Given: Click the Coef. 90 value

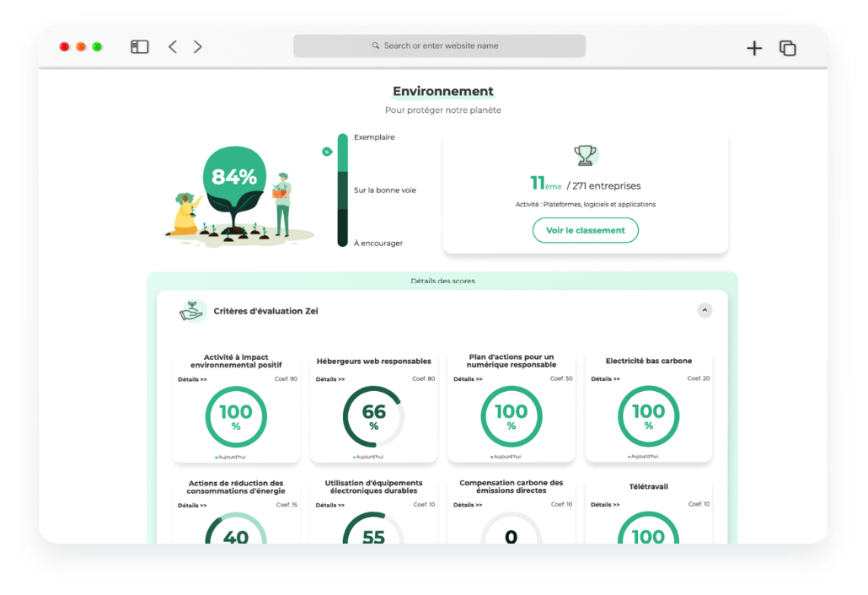Looking at the screenshot, I should pos(286,379).
